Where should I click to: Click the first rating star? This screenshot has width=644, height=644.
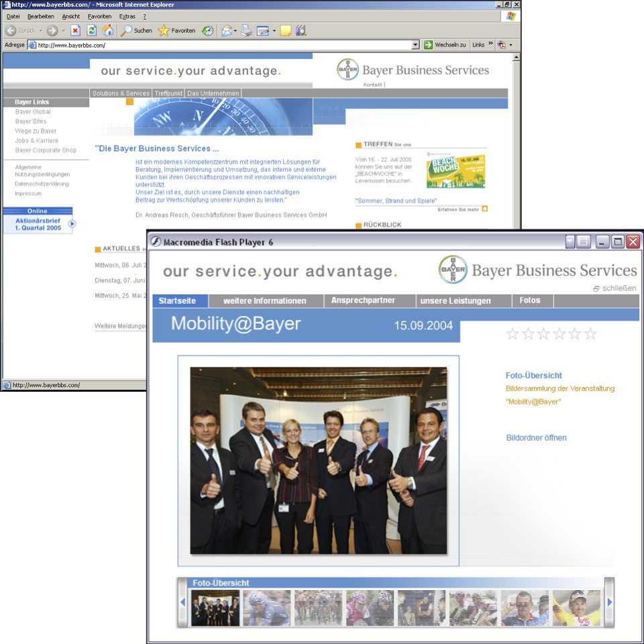(x=512, y=333)
